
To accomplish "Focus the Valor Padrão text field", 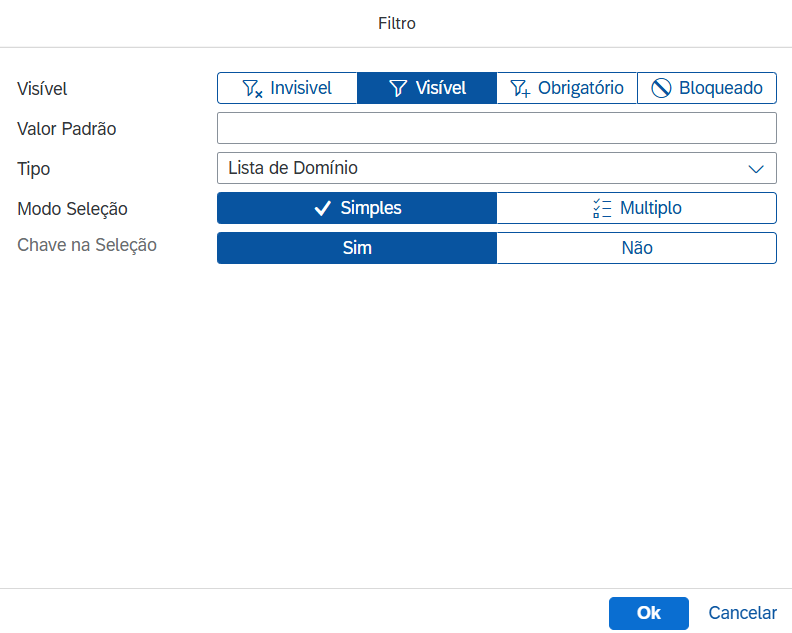I will tap(496, 128).
